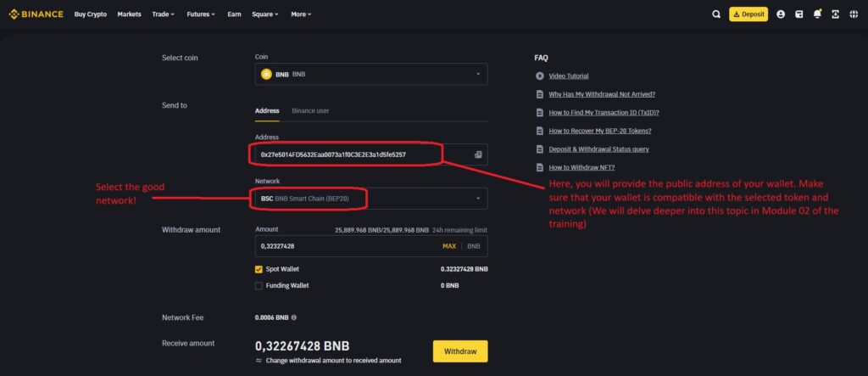Click document icon beside Find Transaction ID
Viewport: 868px width, 376px height.
[x=540, y=113]
